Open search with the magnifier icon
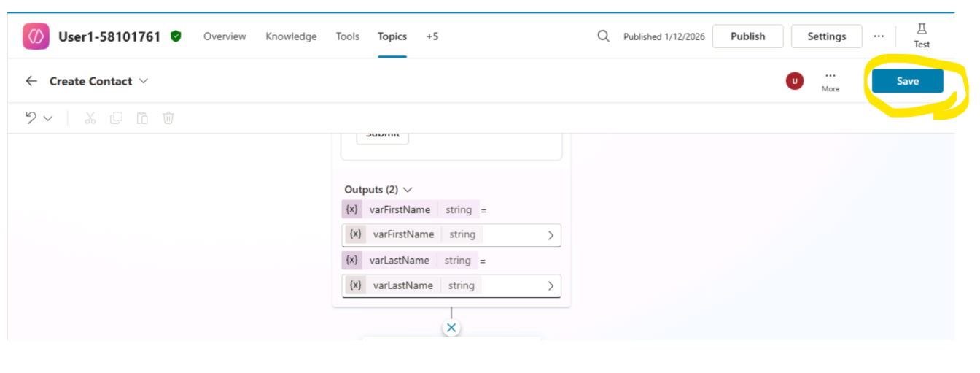980x373 pixels. (x=603, y=36)
